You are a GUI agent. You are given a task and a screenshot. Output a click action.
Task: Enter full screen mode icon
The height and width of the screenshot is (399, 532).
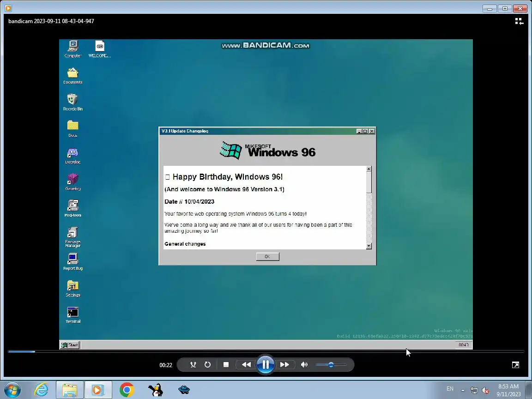[x=515, y=365]
